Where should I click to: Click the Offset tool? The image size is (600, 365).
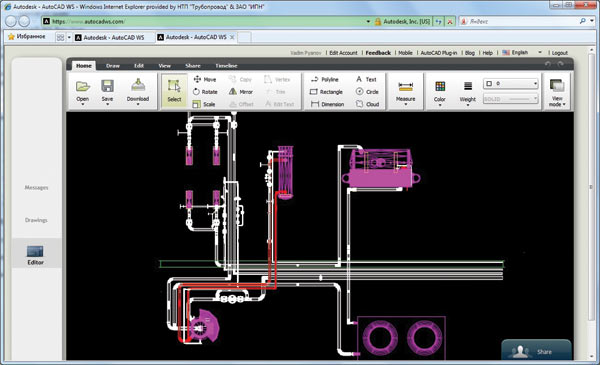(241, 104)
